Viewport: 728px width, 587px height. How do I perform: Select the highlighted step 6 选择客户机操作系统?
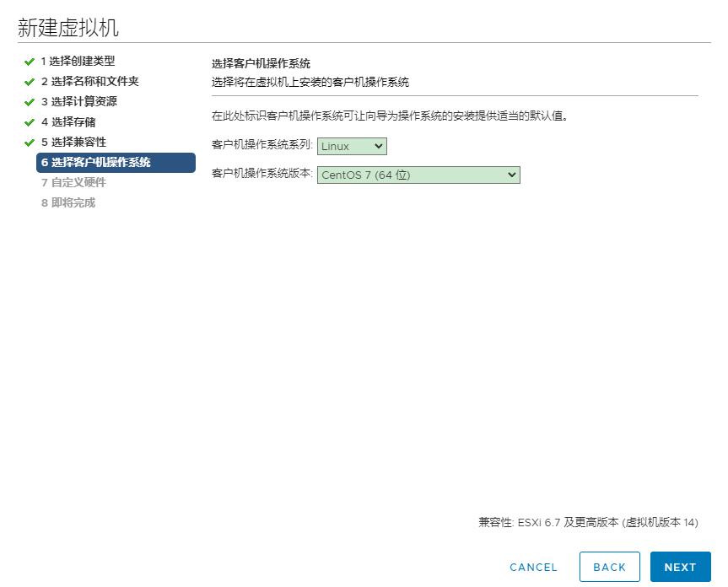(x=116, y=162)
